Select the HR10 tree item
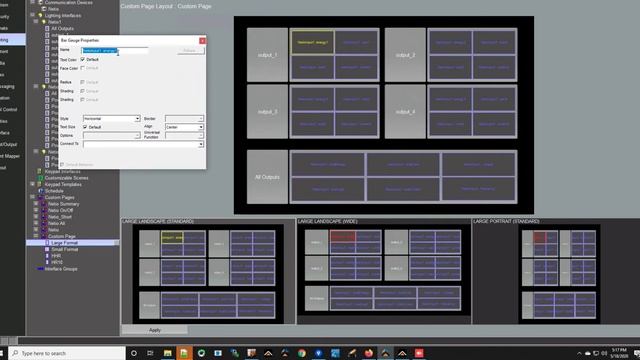640x360 pixels. click(57, 262)
